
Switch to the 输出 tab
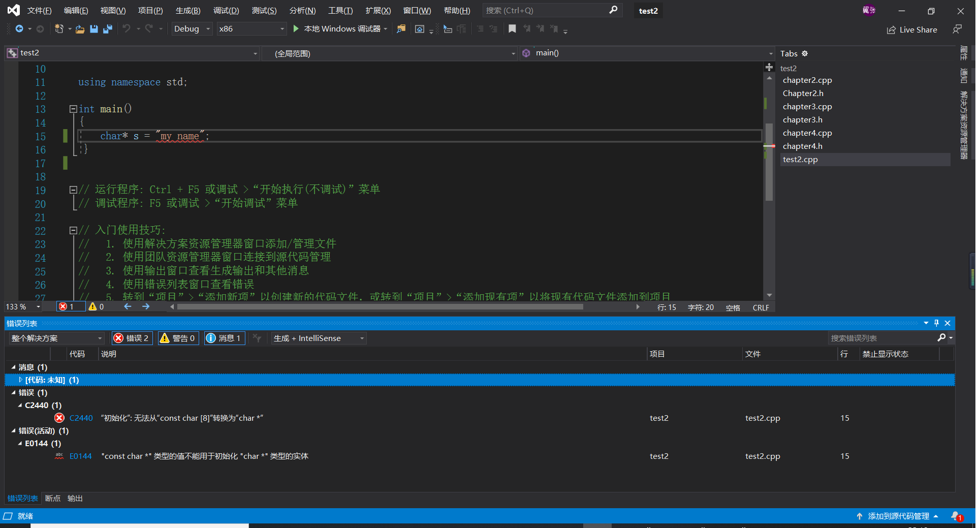[75, 499]
